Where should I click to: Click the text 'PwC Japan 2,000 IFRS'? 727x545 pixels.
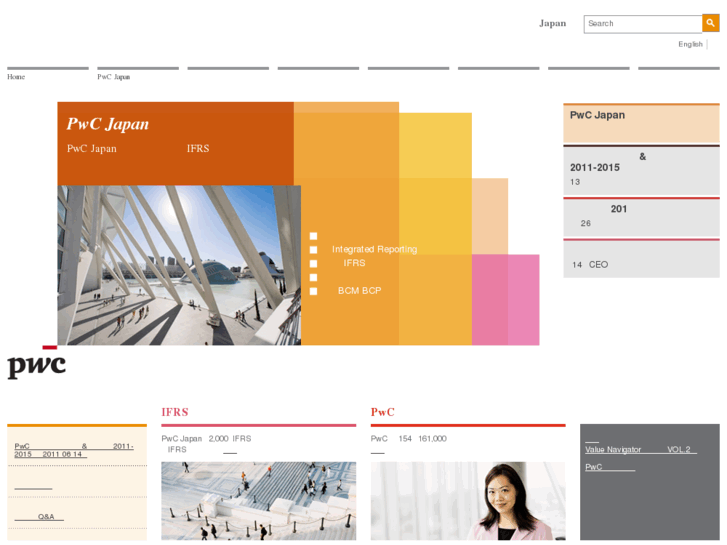pos(206,438)
